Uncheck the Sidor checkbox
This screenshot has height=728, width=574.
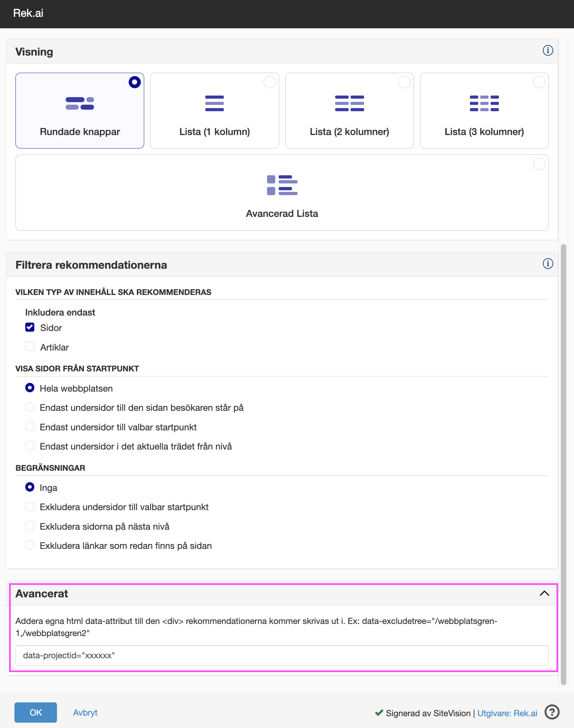pos(30,327)
